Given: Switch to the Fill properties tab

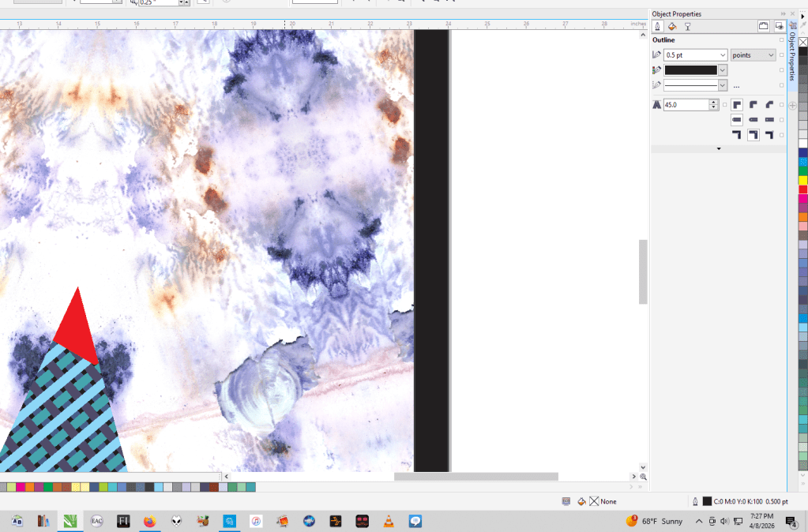Looking at the screenshot, I should (x=672, y=26).
